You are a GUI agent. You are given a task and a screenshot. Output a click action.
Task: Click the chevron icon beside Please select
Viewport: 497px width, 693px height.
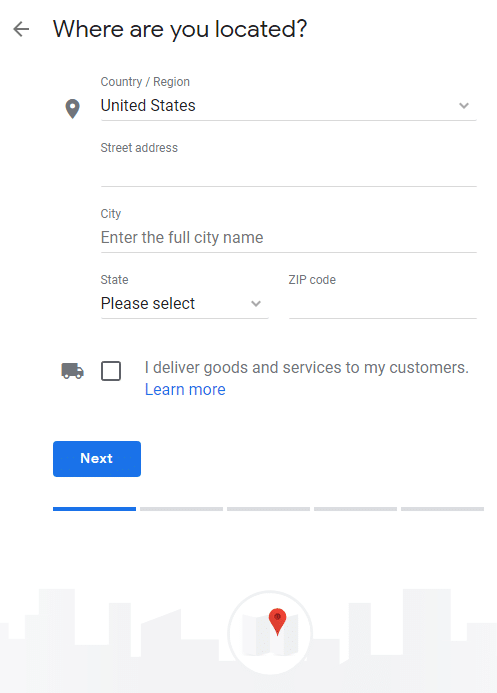256,304
